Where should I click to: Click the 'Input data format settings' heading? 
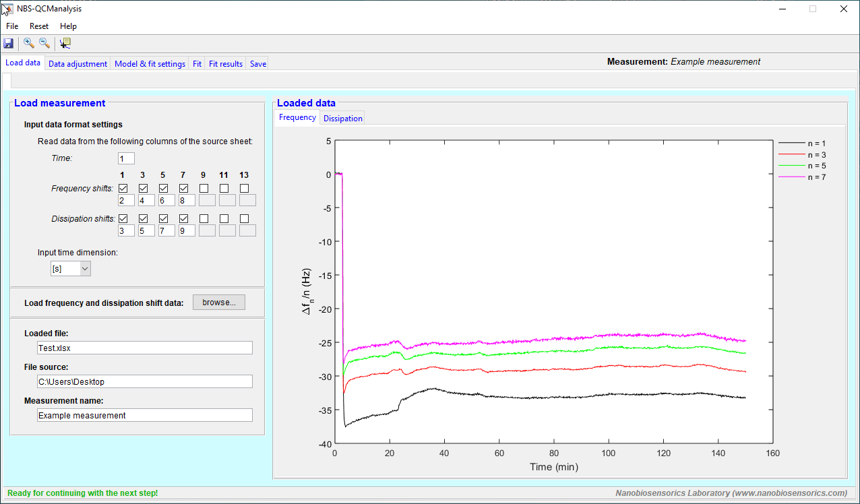click(x=73, y=125)
